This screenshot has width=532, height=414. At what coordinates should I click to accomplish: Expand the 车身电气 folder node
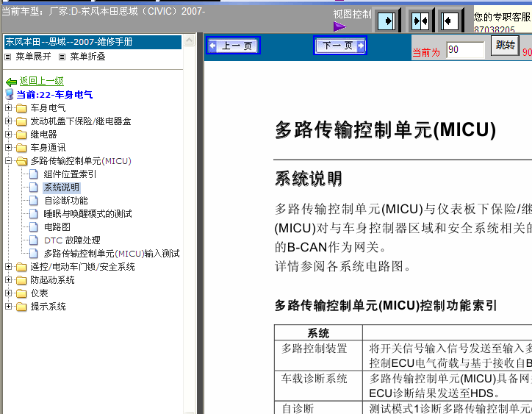point(9,107)
